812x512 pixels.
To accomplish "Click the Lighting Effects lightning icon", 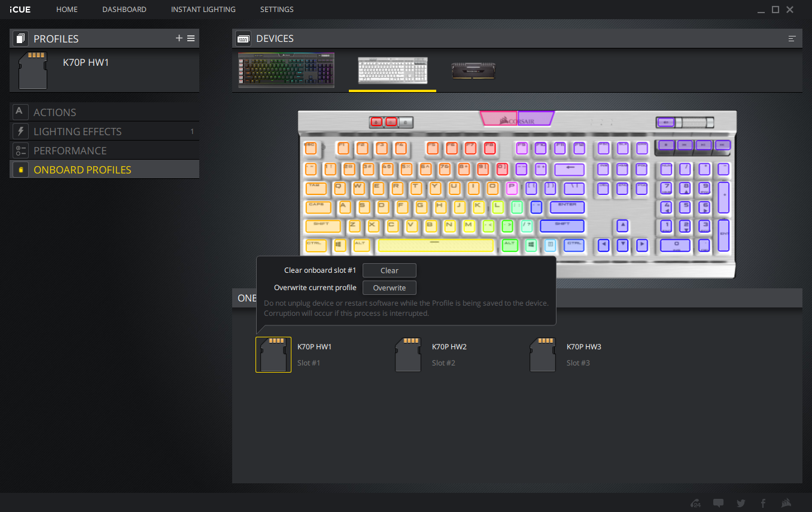I will pos(20,131).
